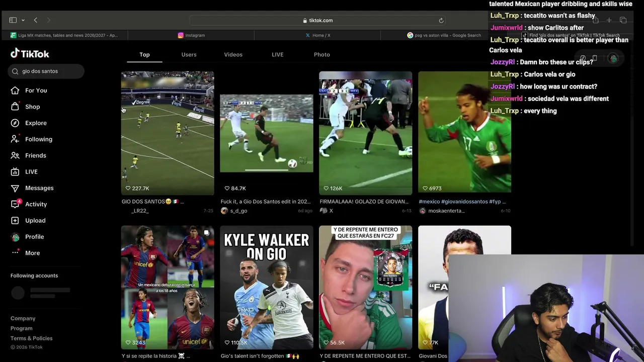Open the Friends section

29,155
